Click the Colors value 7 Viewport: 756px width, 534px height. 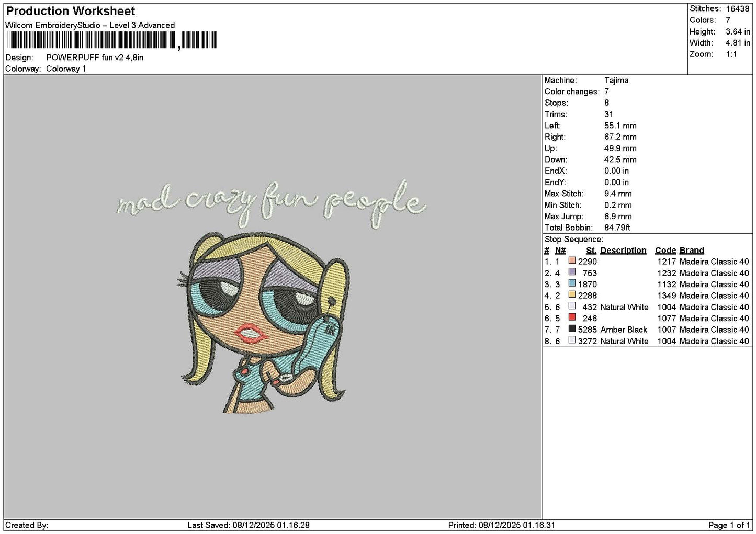tap(728, 20)
